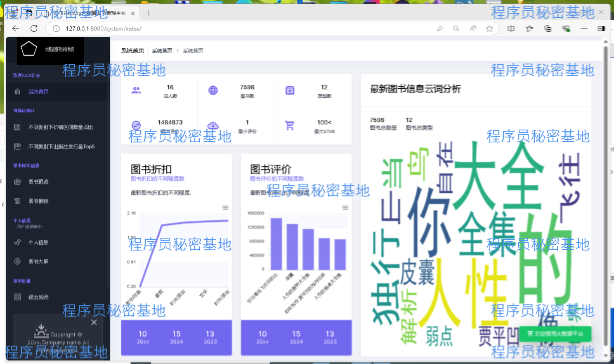This screenshot has width=614, height=364.
Task: Open browser essentials heart icon
Action: tap(566, 28)
